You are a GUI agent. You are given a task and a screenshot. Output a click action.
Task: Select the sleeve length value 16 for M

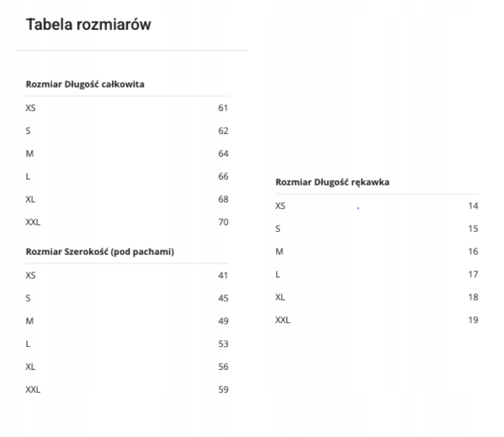[473, 252]
